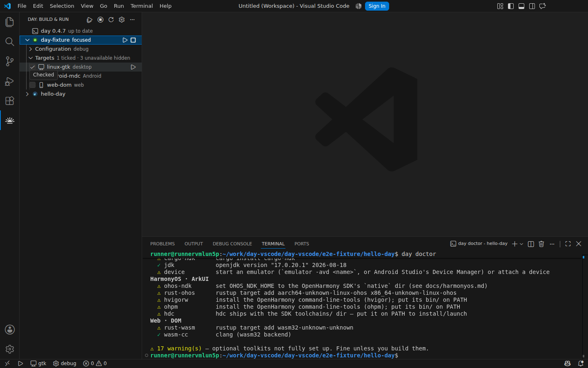Run all from Day Build & Run header
This screenshot has height=368, width=588.
89,20
